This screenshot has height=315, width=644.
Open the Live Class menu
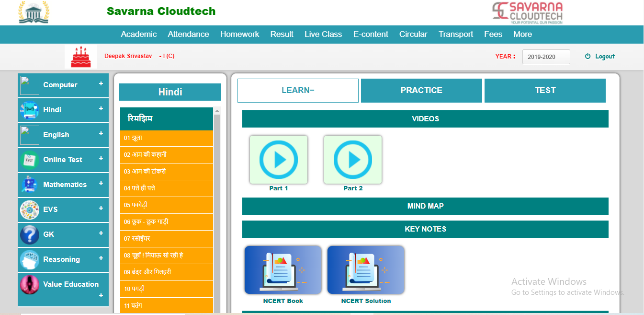click(323, 35)
